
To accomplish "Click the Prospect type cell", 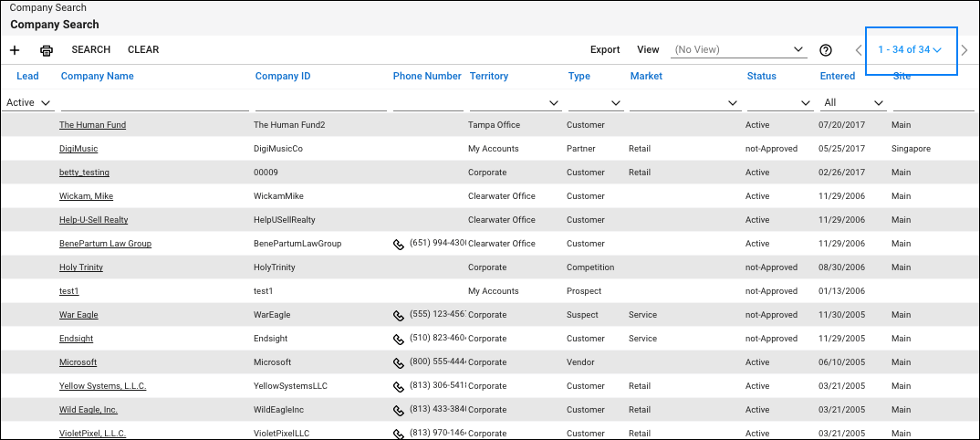I will point(584,291).
